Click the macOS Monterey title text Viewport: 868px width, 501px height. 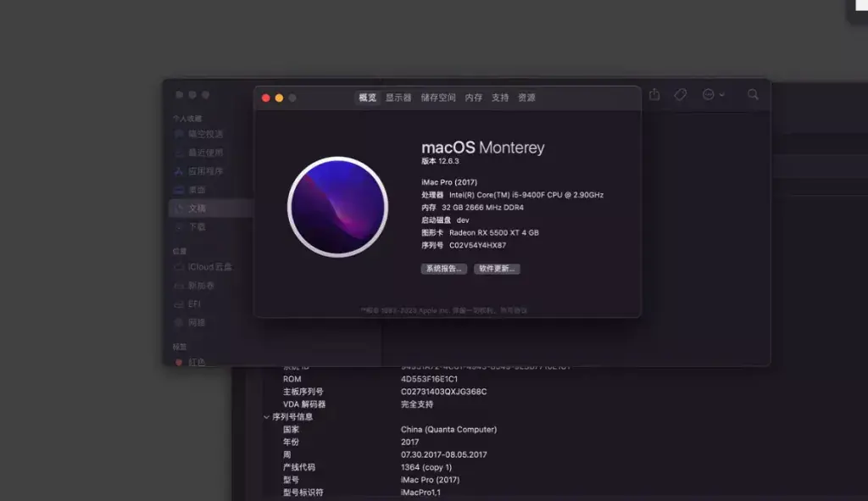[x=482, y=148]
